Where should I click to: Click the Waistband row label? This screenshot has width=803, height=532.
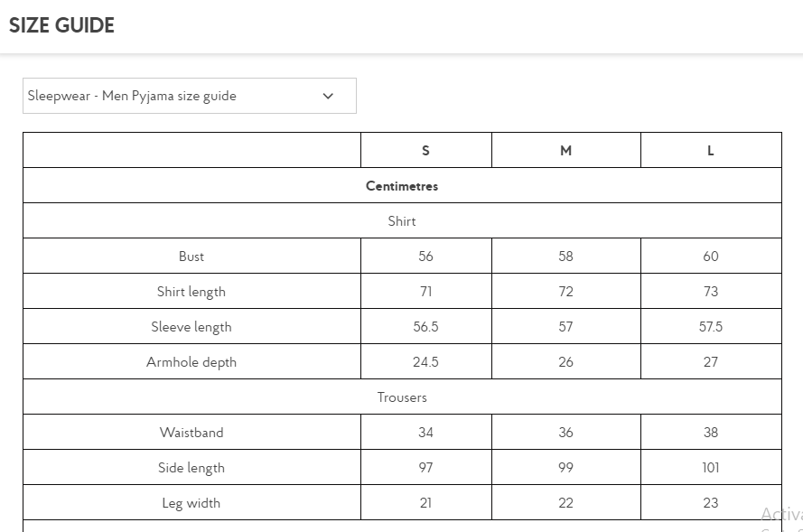click(x=191, y=433)
